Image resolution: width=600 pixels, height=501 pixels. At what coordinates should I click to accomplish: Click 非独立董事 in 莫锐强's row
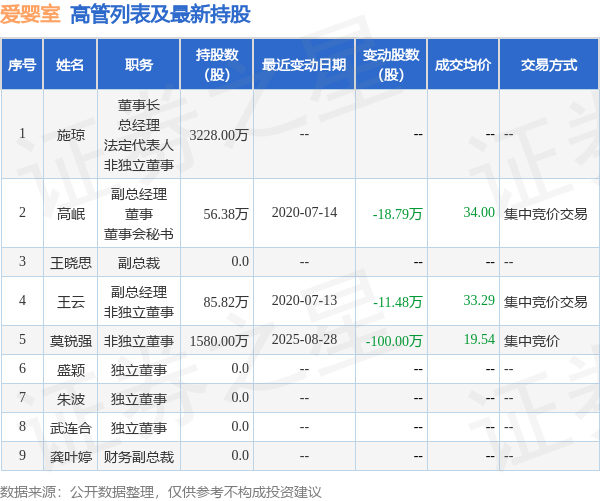[139, 341]
